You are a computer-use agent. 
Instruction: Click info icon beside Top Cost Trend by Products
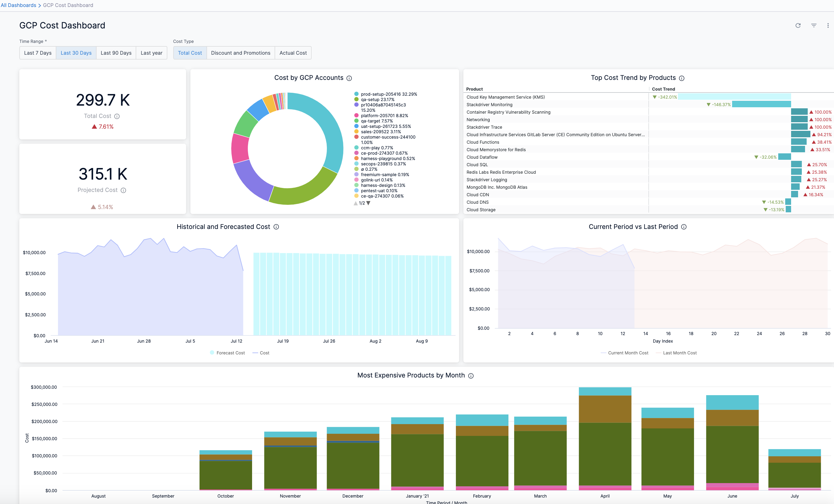(x=681, y=78)
